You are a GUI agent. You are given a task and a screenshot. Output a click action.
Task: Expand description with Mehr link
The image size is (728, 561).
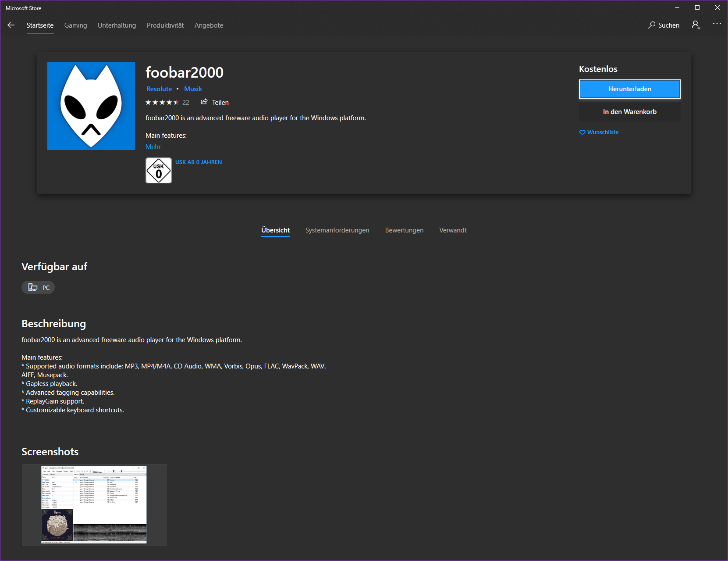pyautogui.click(x=153, y=147)
